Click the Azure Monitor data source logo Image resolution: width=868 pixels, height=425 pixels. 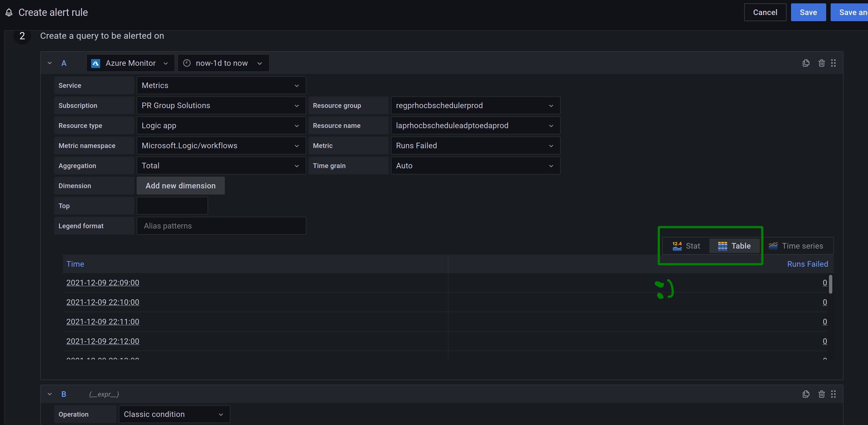tap(96, 63)
